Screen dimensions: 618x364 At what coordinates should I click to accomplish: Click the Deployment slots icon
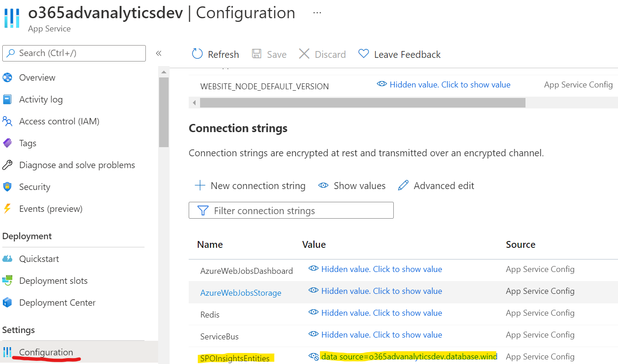(x=7, y=281)
